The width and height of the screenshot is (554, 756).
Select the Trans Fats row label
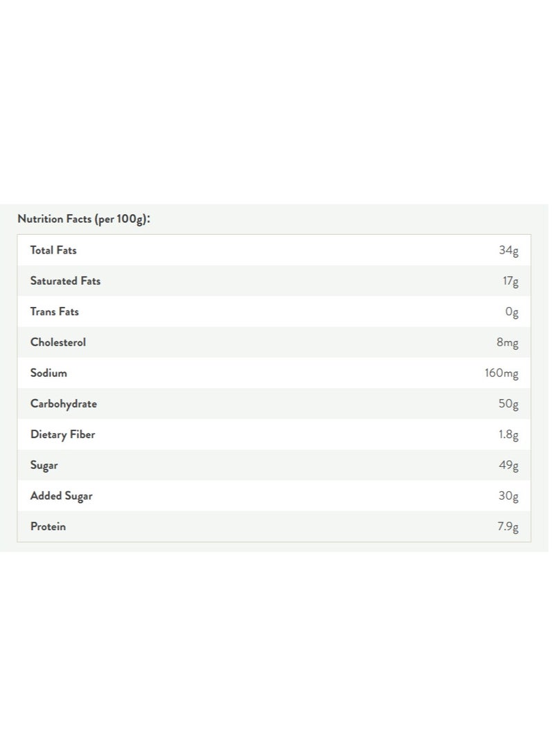pos(55,311)
